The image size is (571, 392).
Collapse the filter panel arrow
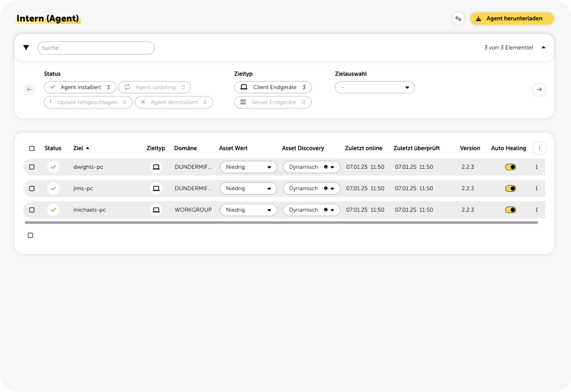(543, 48)
